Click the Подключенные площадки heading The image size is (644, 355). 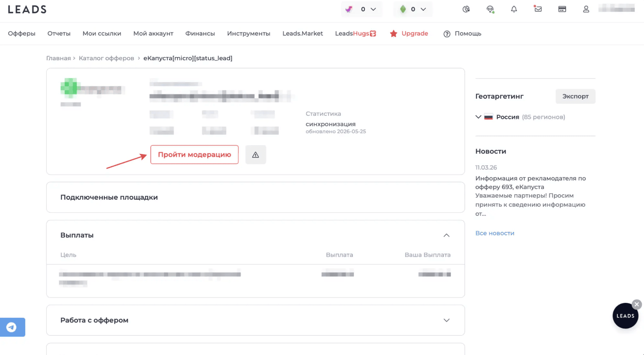pos(109,198)
